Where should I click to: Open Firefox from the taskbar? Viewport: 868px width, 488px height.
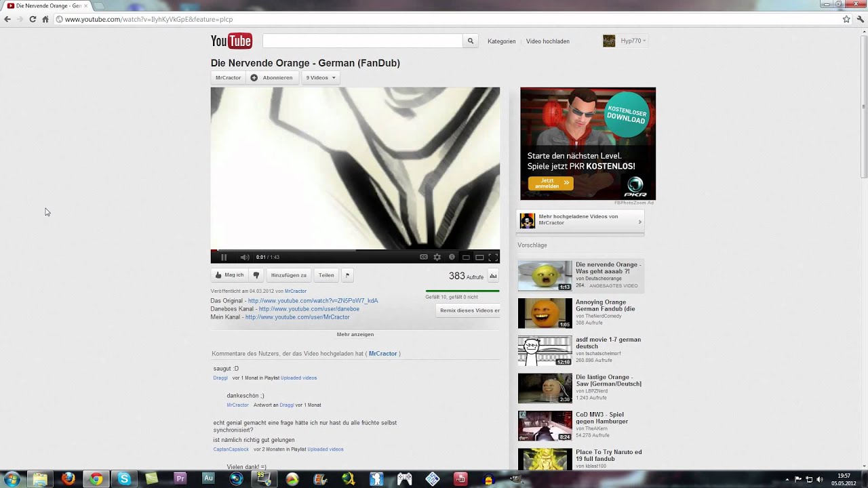[x=68, y=479]
